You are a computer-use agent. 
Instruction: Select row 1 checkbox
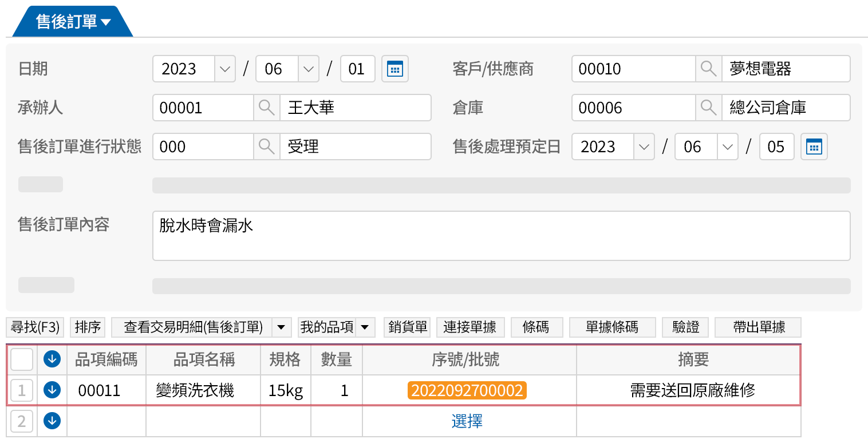[x=22, y=390]
